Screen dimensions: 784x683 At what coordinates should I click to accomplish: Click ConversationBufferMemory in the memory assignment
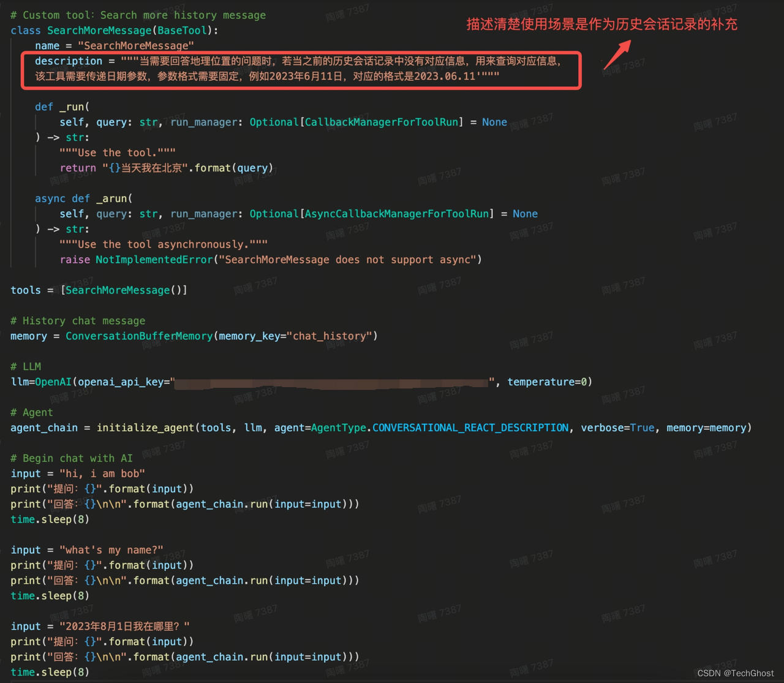139,336
